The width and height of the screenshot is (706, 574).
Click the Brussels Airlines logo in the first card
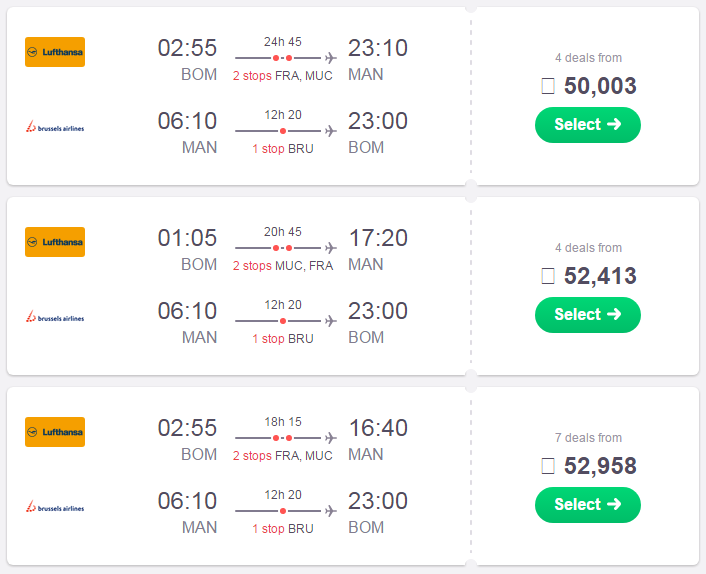pyautogui.click(x=55, y=127)
